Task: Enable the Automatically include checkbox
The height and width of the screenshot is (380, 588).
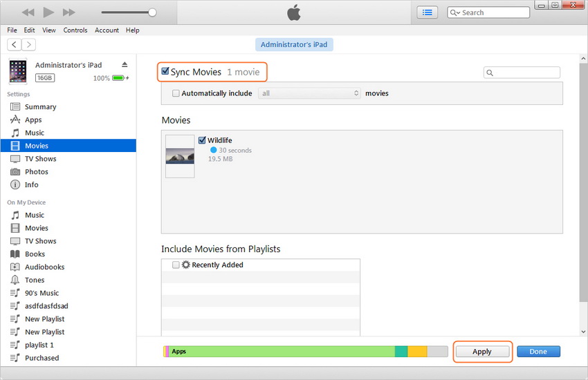Action: coord(176,93)
